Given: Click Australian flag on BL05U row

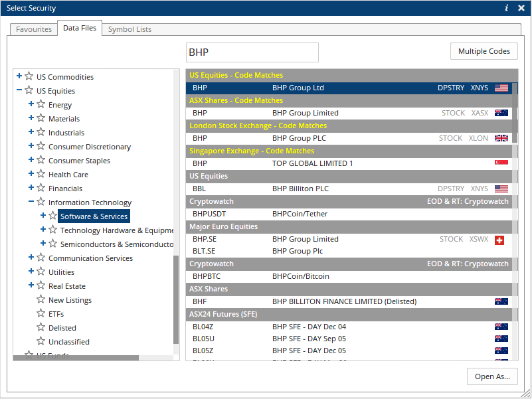Looking at the screenshot, I should [x=501, y=339].
